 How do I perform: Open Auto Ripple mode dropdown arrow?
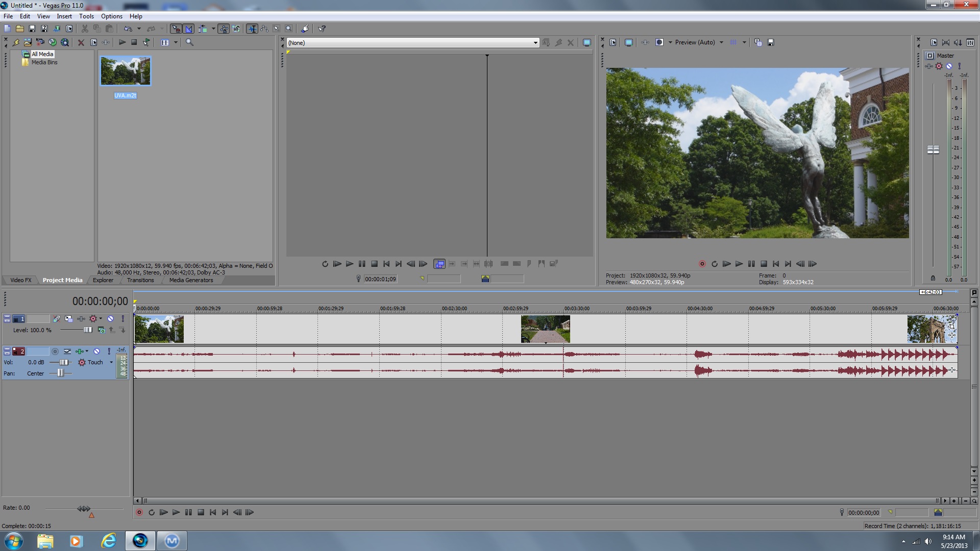(213, 29)
